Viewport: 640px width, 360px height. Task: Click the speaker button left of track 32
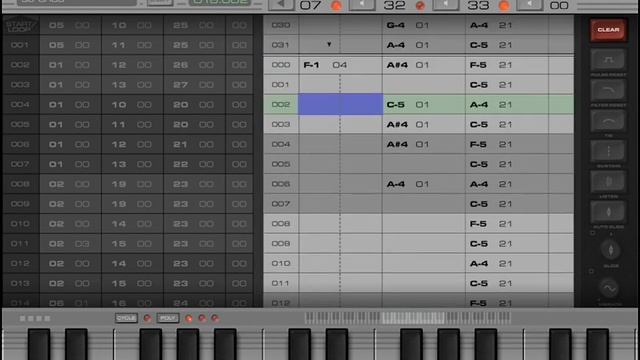[362, 4]
